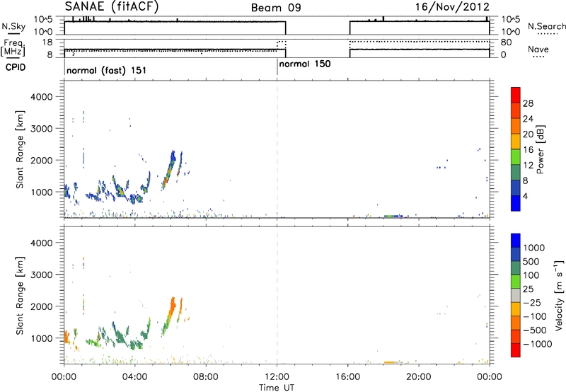Pick the light green 12-16 dB power segment
This screenshot has width=566, height=392.
[x=516, y=157]
